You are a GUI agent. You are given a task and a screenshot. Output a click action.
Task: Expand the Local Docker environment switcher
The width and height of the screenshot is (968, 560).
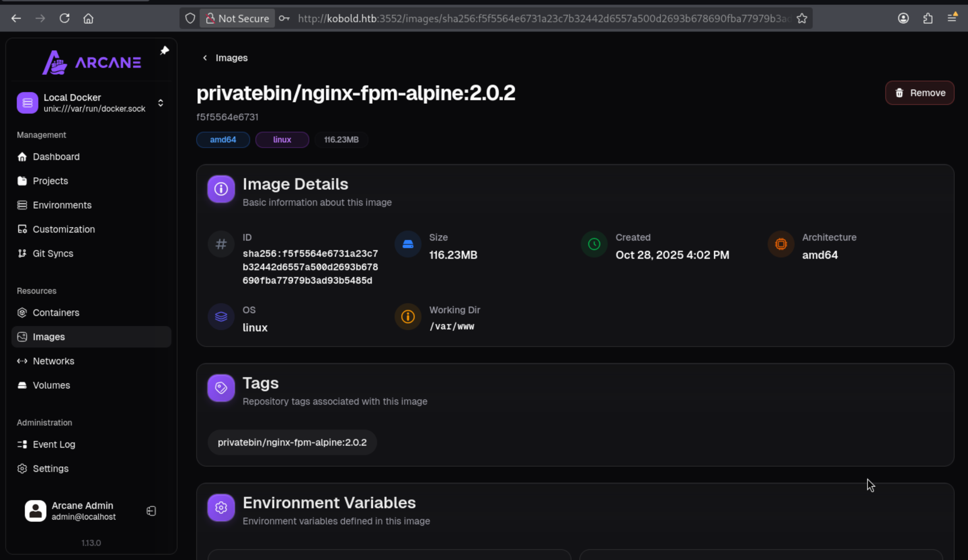[x=161, y=103]
